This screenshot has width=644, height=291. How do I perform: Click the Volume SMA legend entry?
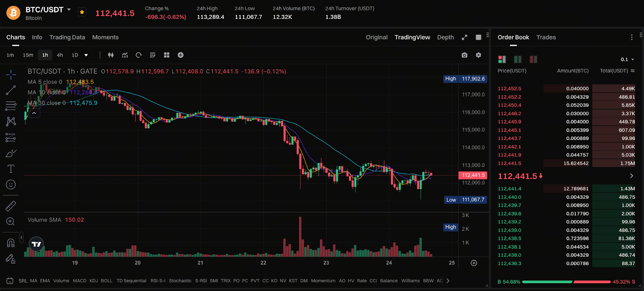tap(56, 220)
